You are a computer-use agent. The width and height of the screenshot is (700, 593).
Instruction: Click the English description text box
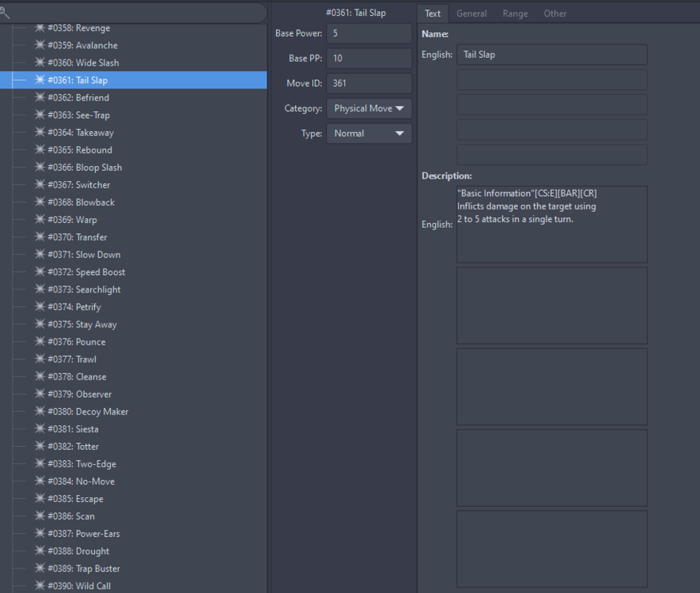[551, 224]
